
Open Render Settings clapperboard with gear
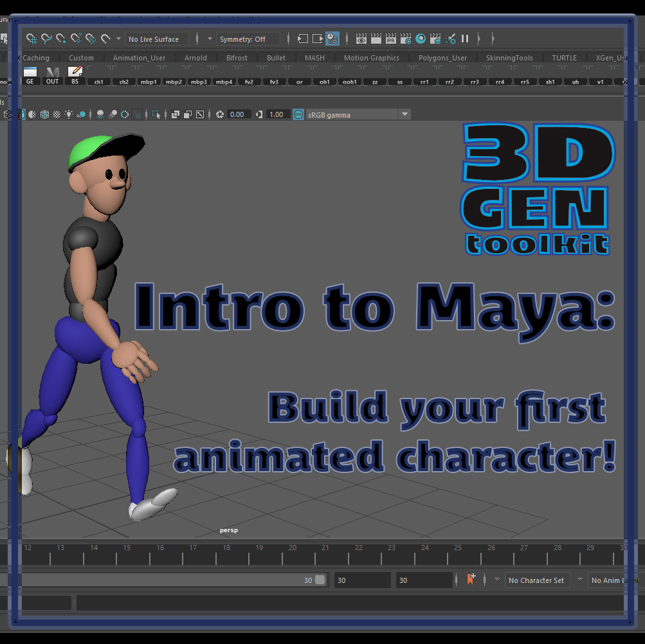click(x=406, y=39)
